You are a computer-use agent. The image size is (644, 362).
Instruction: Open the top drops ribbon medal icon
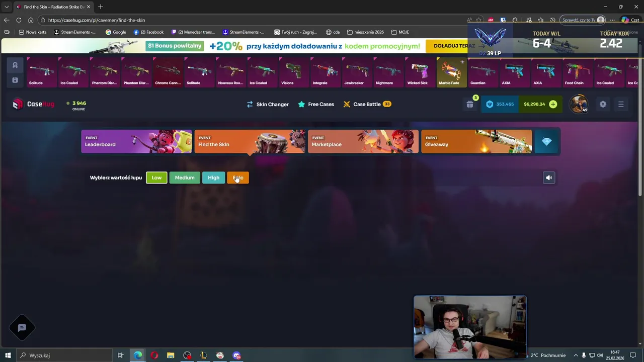[x=15, y=65]
